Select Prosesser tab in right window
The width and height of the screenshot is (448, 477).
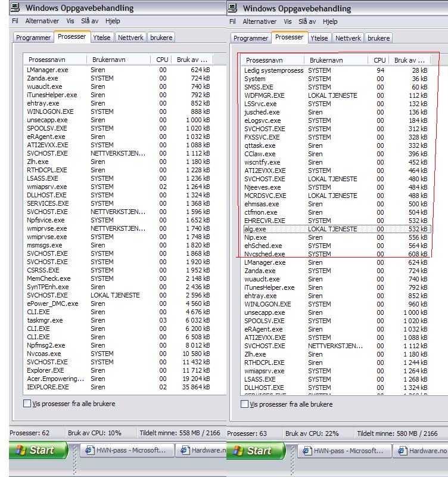point(289,37)
